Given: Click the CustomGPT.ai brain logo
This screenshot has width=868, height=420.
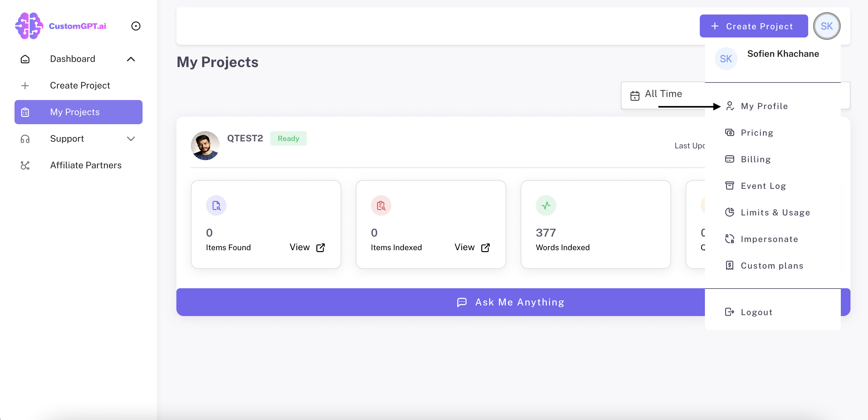Looking at the screenshot, I should (29, 26).
